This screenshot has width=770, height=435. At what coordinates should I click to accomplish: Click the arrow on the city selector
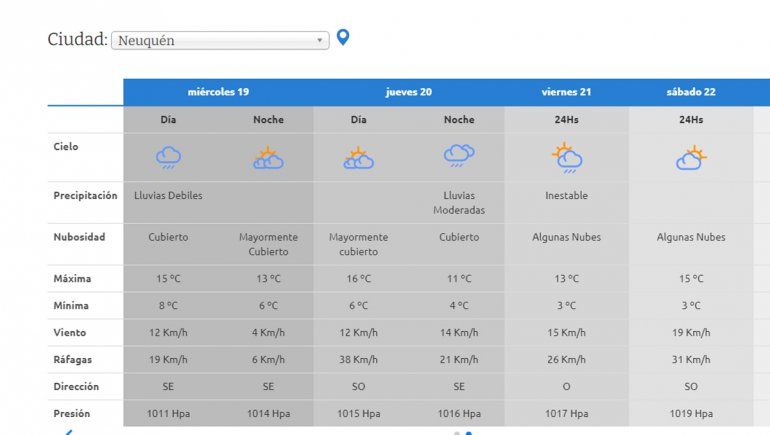click(320, 40)
